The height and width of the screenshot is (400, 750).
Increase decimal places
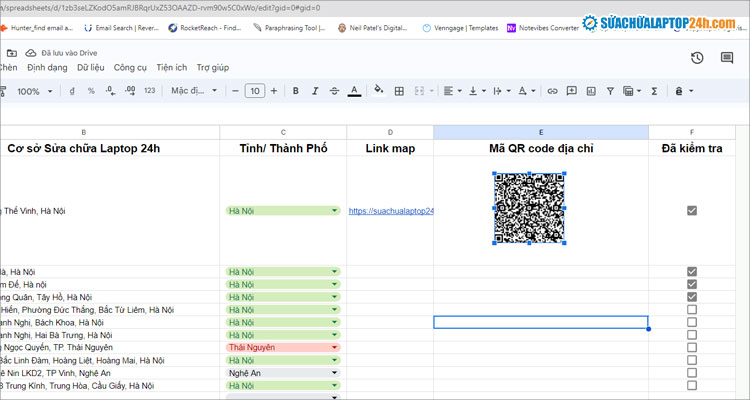(x=130, y=91)
